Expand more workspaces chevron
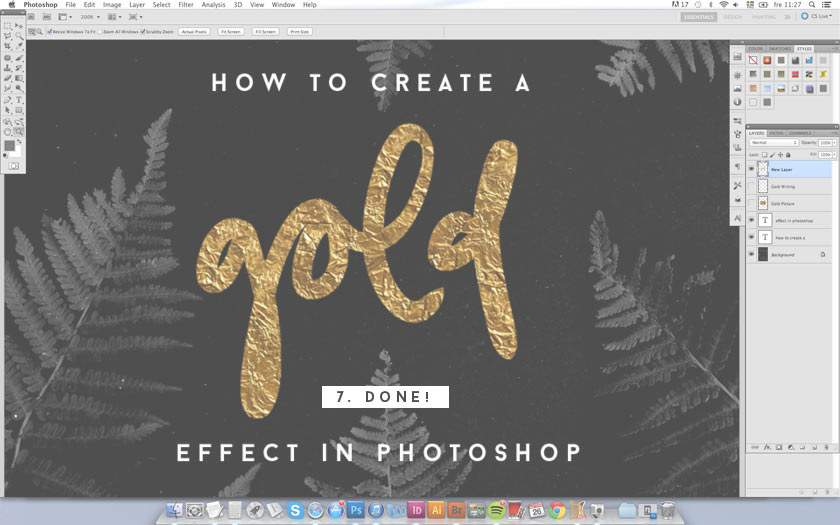The image size is (840, 525). [x=788, y=17]
